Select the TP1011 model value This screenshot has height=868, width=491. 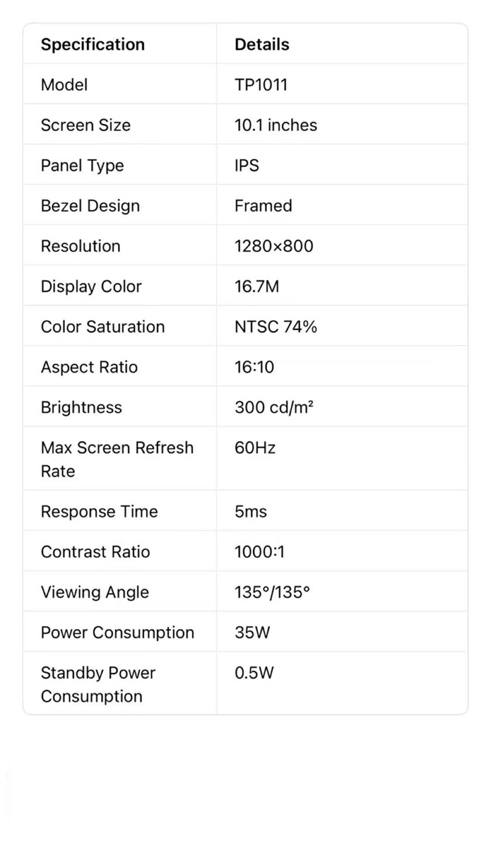tap(261, 85)
